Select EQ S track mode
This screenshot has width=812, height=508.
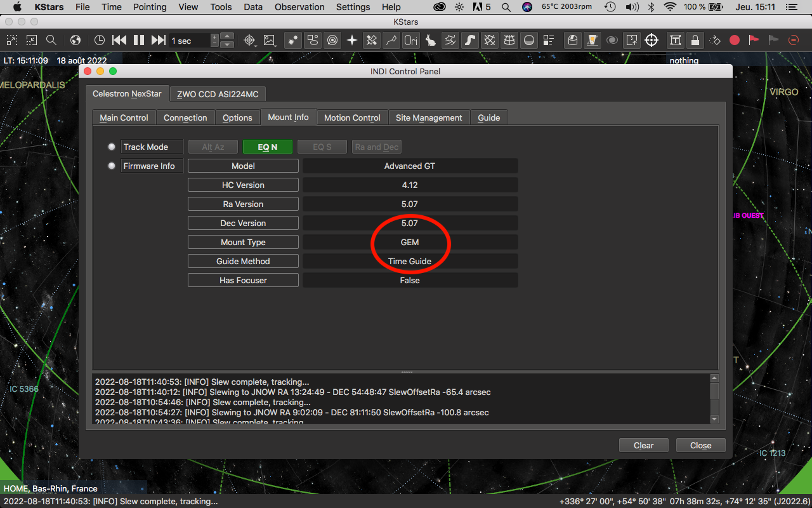[322, 147]
